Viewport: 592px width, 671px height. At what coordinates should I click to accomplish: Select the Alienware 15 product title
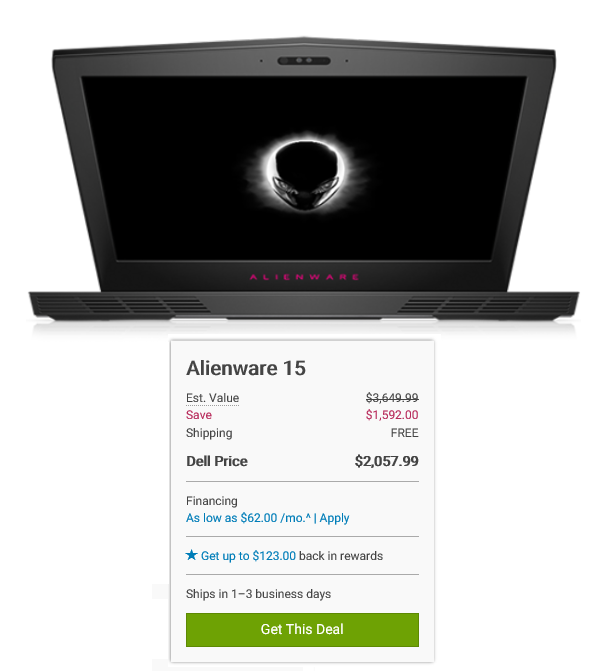(x=246, y=368)
